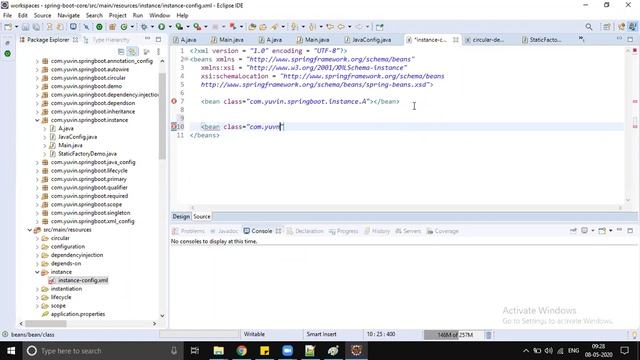This screenshot has width=640, height=360.
Task: Click the Run (green play) toolbar button
Action: pyautogui.click(x=162, y=27)
